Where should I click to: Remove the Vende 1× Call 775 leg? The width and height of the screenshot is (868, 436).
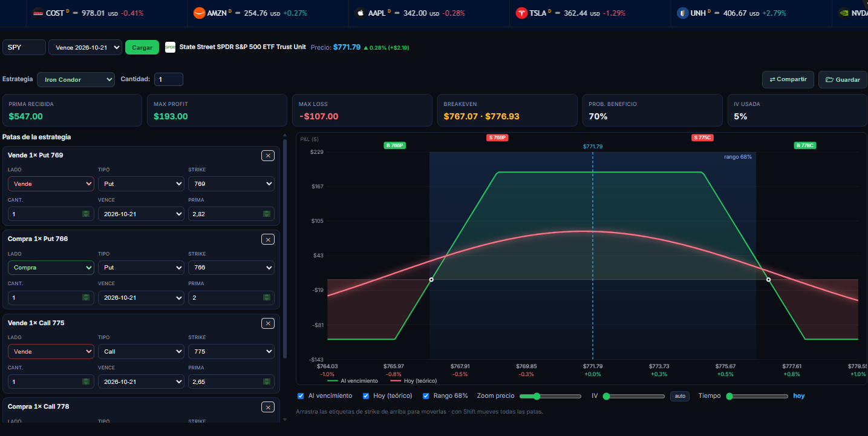[x=268, y=323]
